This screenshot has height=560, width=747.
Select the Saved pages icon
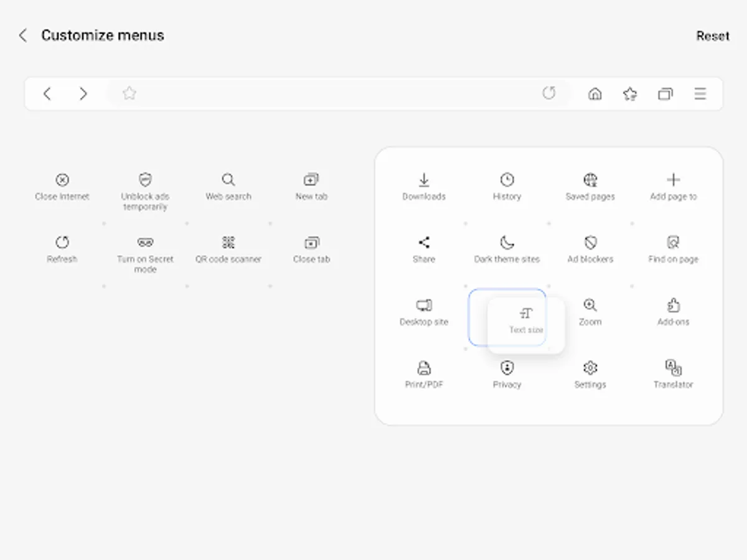pyautogui.click(x=590, y=180)
